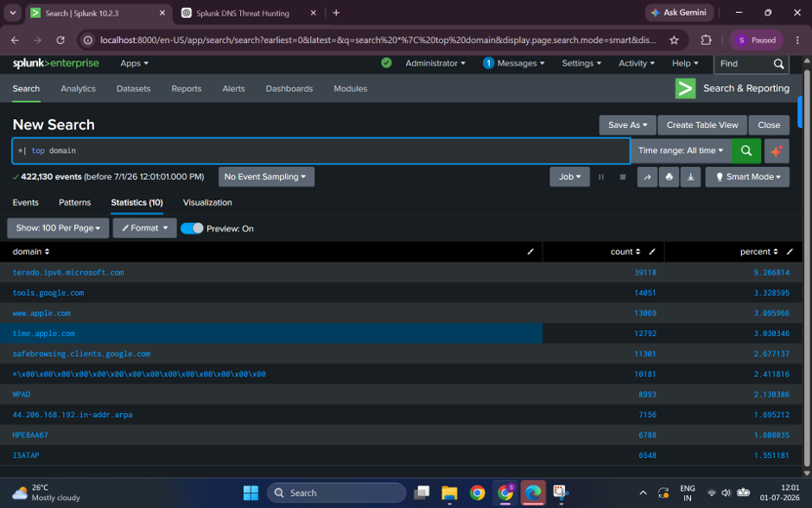Open Snipping Tool on taskbar

tap(561, 493)
